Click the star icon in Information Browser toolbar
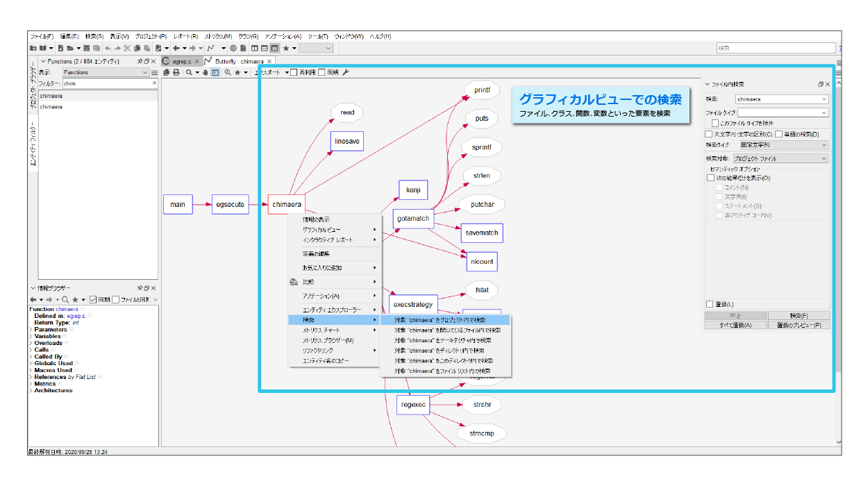Viewport: 868px width, 486px height. pyautogui.click(x=74, y=299)
